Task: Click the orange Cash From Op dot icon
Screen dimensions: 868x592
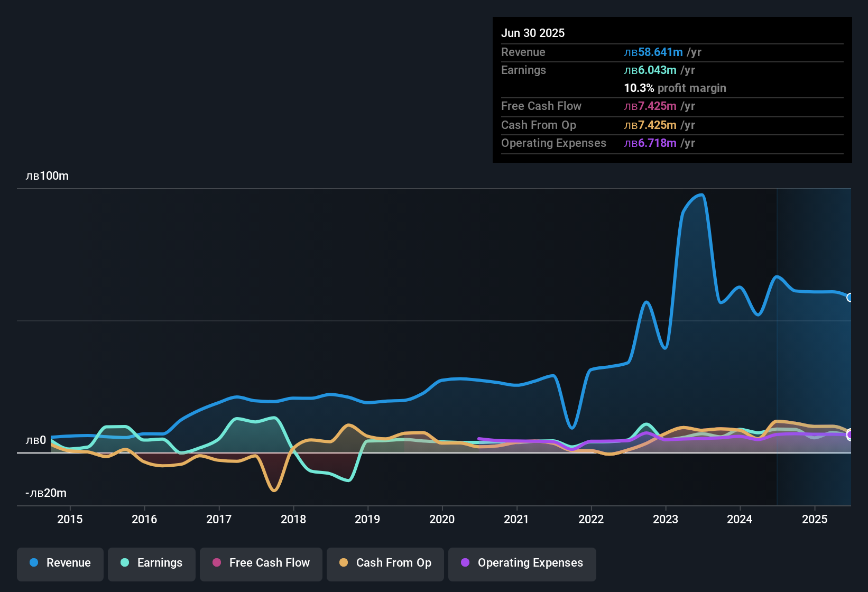Action: click(x=344, y=563)
